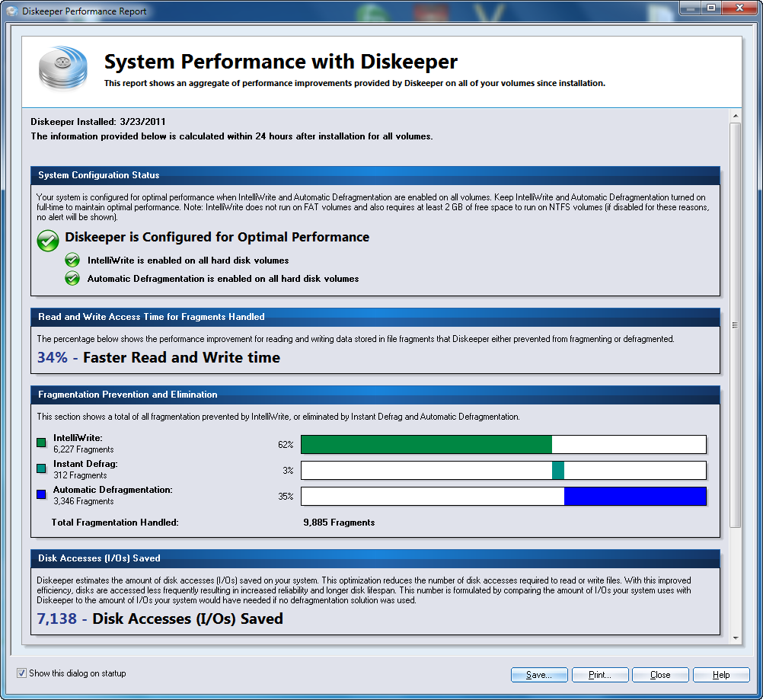763x700 pixels.
Task: Click the Diskeeper title bar app icon
Action: tap(12, 11)
